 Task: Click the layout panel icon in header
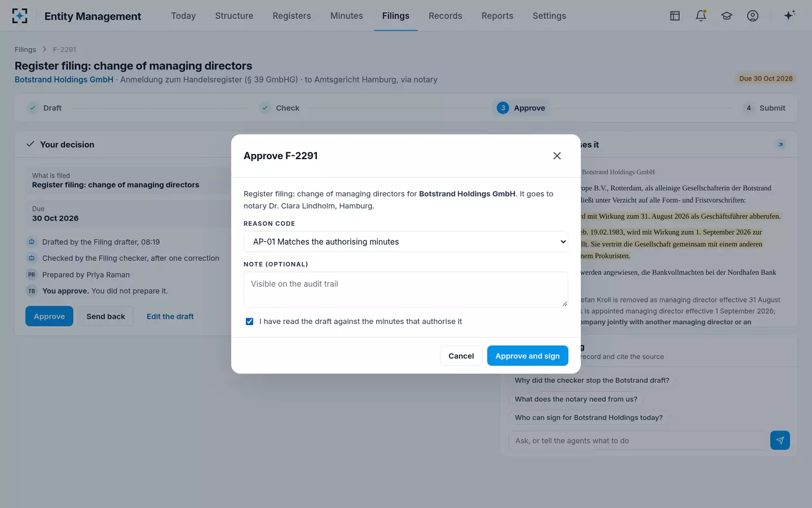675,16
